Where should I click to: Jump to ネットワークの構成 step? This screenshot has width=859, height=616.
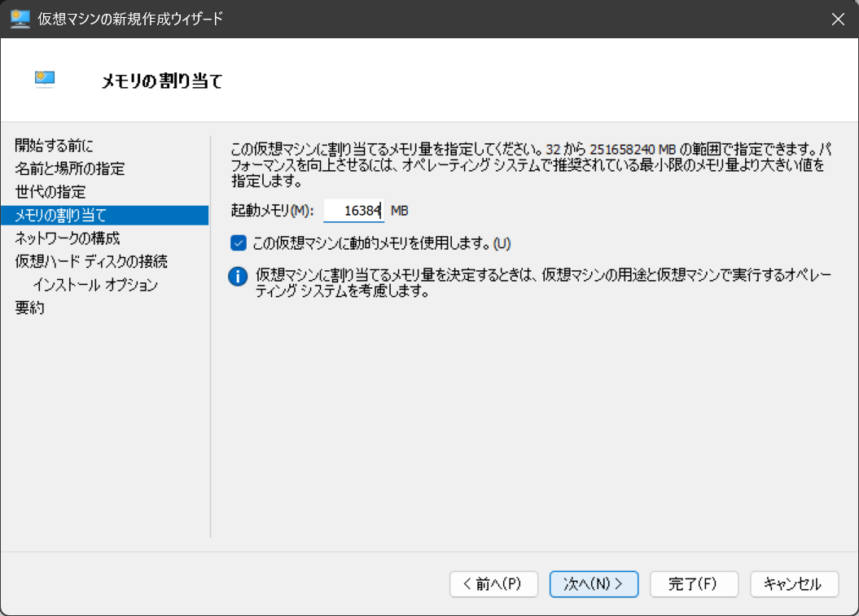tap(68, 238)
